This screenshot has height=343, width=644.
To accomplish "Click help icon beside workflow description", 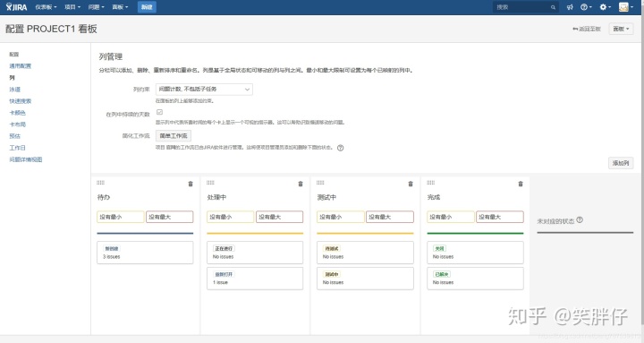I will (x=341, y=148).
